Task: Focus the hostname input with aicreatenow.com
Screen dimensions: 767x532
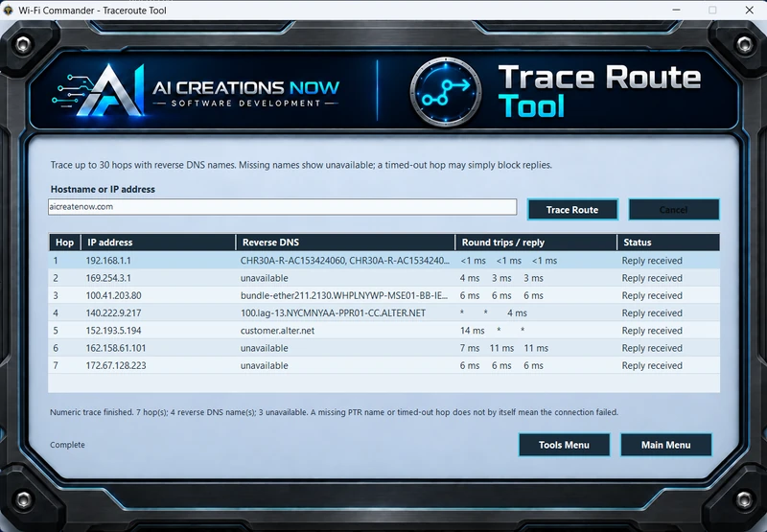Action: pos(282,207)
